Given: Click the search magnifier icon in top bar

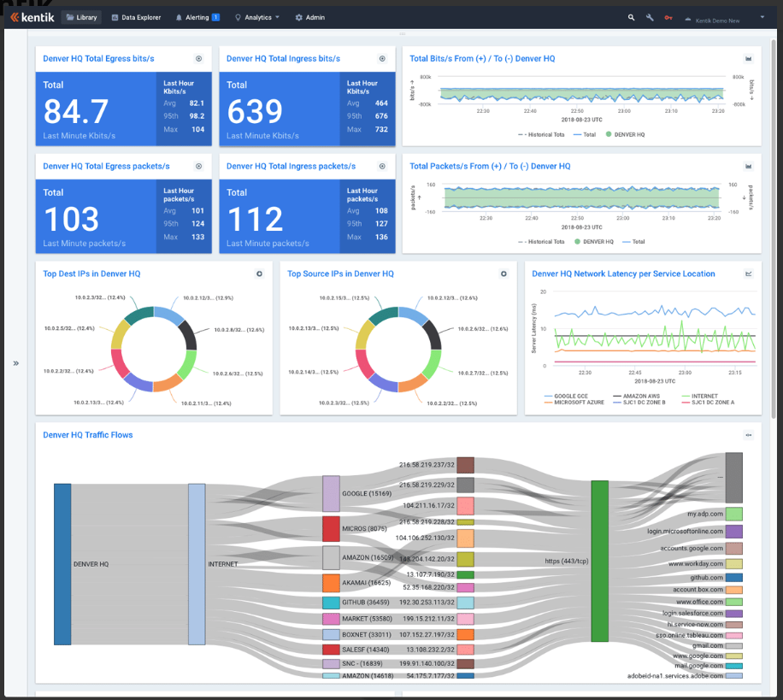Looking at the screenshot, I should point(631,17).
